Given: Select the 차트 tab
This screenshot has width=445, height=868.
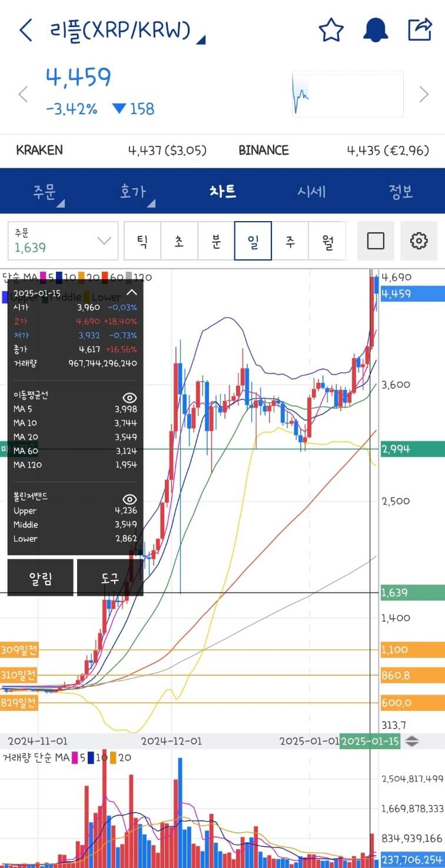Looking at the screenshot, I should click(x=222, y=192).
